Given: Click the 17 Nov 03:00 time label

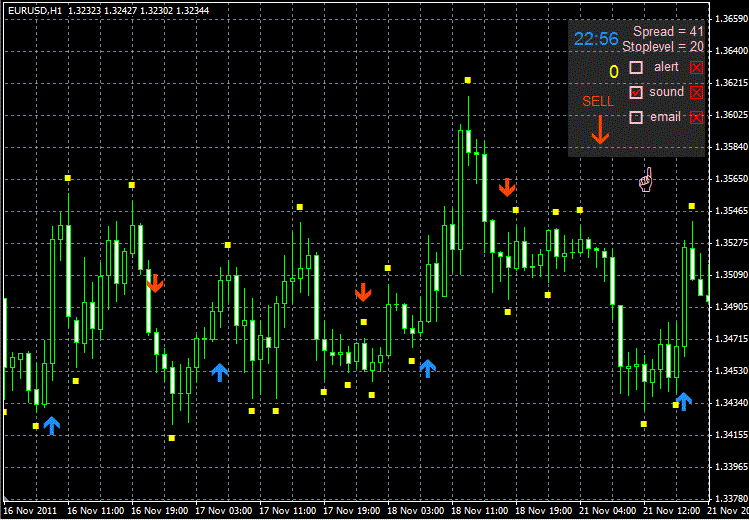Looking at the screenshot, I should (225, 510).
